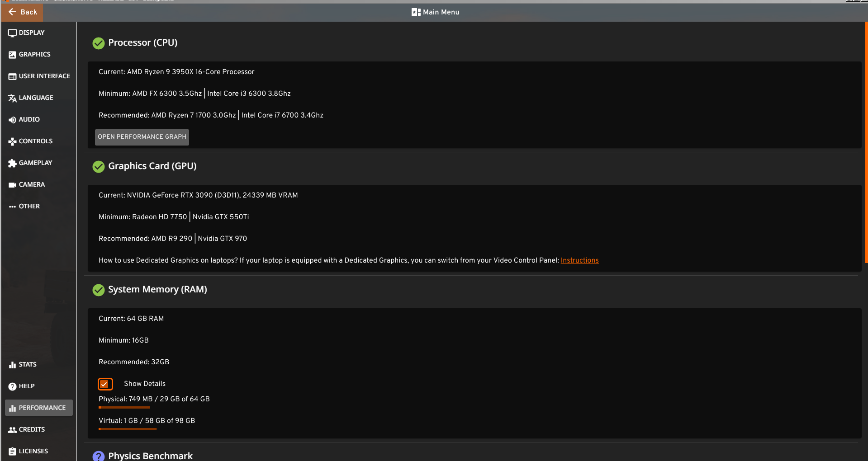
Task: Click the "Minimum: 16GB" line
Action: click(x=123, y=340)
